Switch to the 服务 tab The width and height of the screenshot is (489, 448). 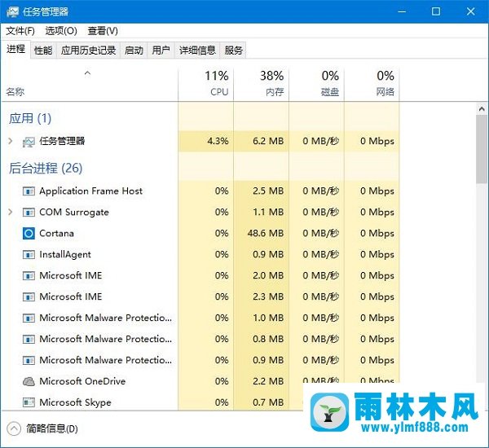tap(233, 51)
